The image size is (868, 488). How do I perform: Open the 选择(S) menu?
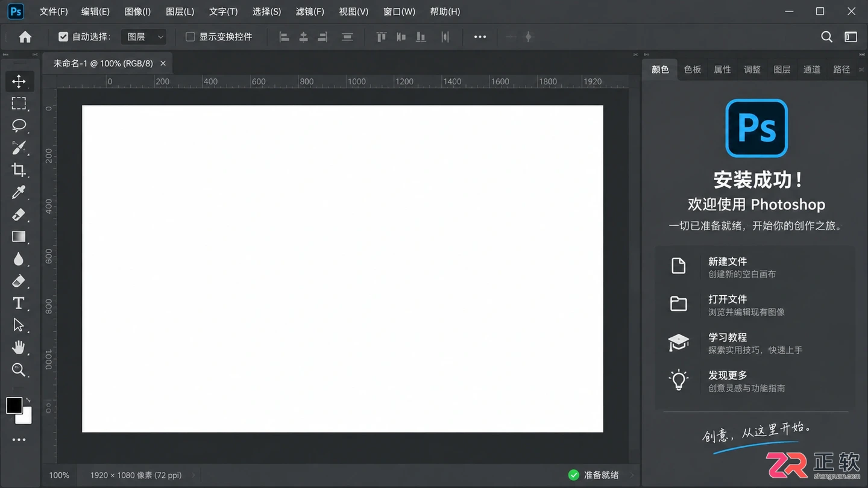[x=266, y=11]
